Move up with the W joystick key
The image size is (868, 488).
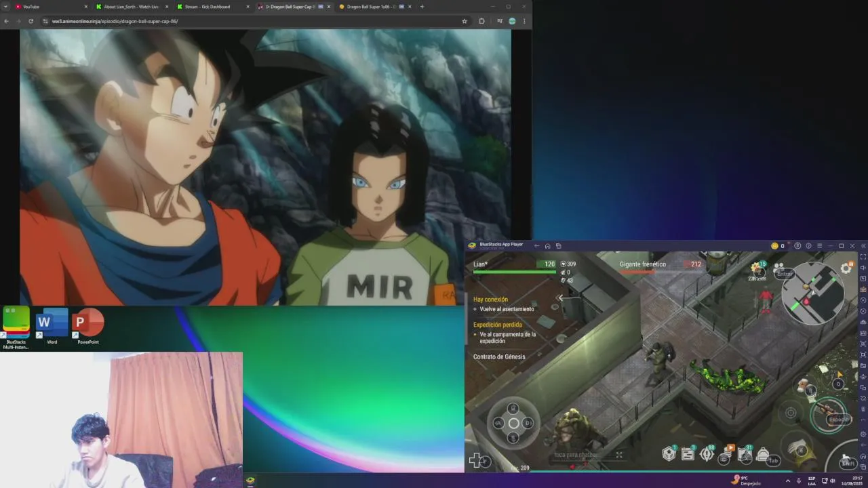coord(513,408)
